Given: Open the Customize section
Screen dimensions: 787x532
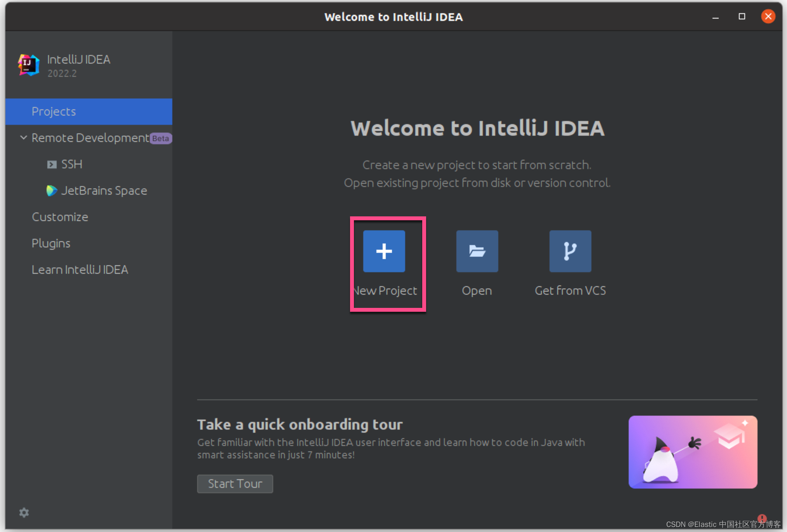Looking at the screenshot, I should (60, 217).
